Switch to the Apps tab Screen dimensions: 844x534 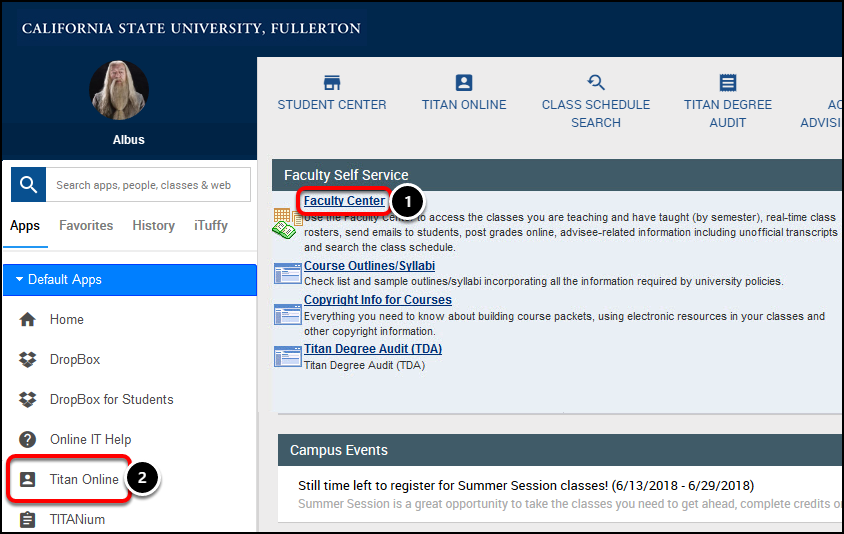click(25, 226)
